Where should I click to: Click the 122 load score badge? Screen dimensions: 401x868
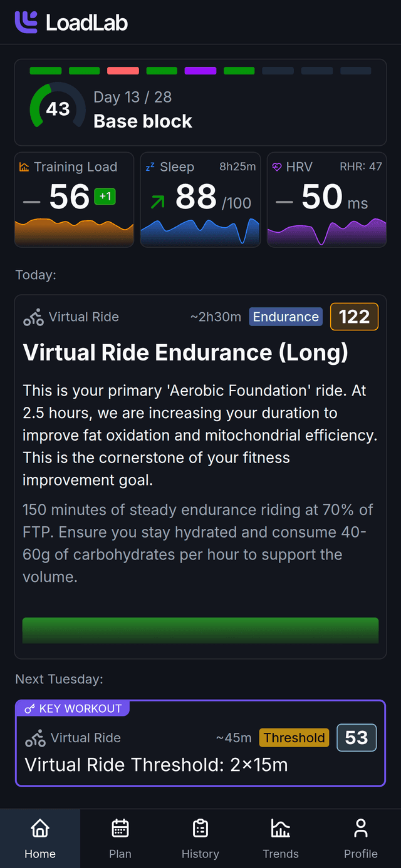click(x=354, y=317)
